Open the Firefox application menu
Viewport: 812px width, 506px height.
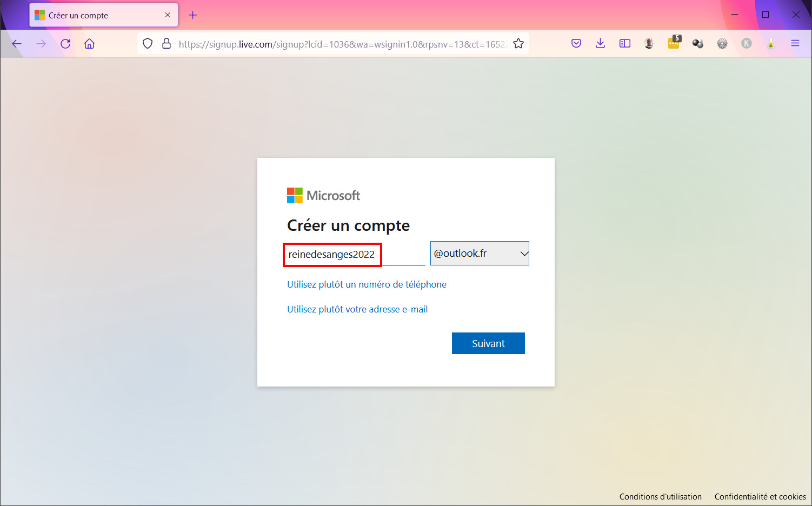[x=795, y=44]
